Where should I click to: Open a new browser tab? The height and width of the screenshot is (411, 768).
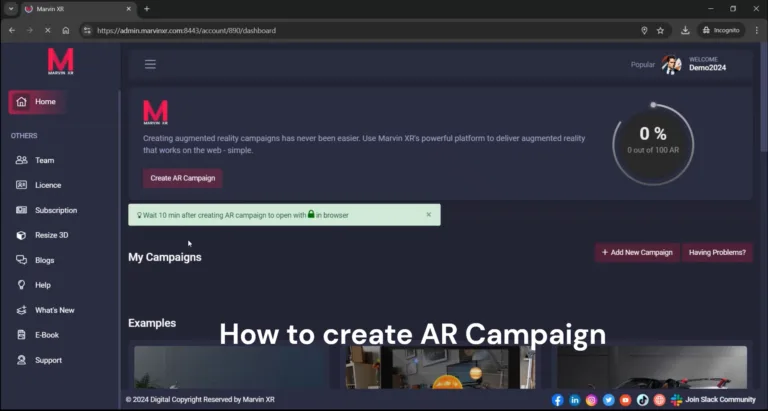pos(146,9)
